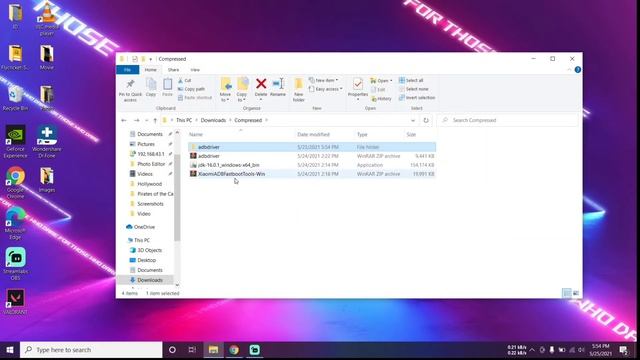Expand chevron after Compressed in address bar
Screen dimensions: 640x360
(x=267, y=120)
